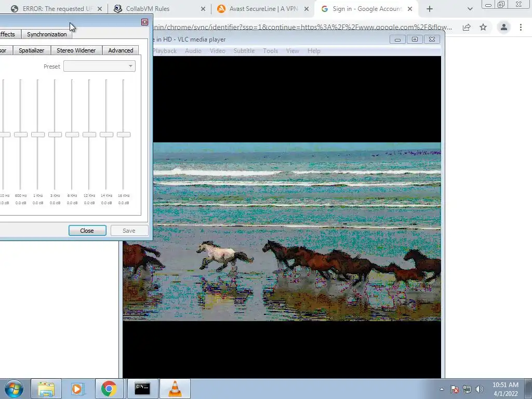This screenshot has height=399, width=532.
Task: Open VLC View menu
Action: [x=292, y=51]
